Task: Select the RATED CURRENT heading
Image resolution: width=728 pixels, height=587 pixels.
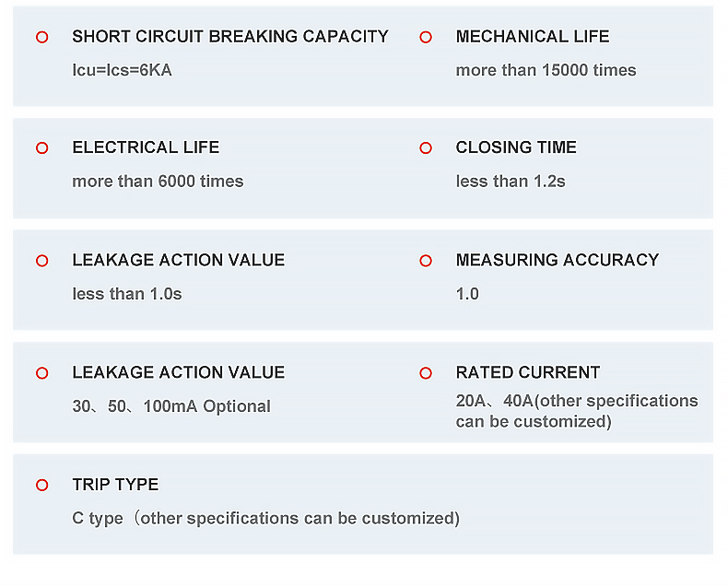Action: (528, 372)
